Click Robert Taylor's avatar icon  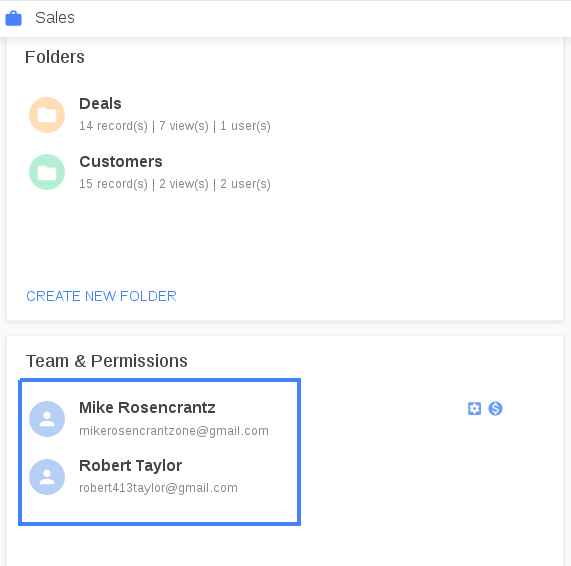pos(47,477)
